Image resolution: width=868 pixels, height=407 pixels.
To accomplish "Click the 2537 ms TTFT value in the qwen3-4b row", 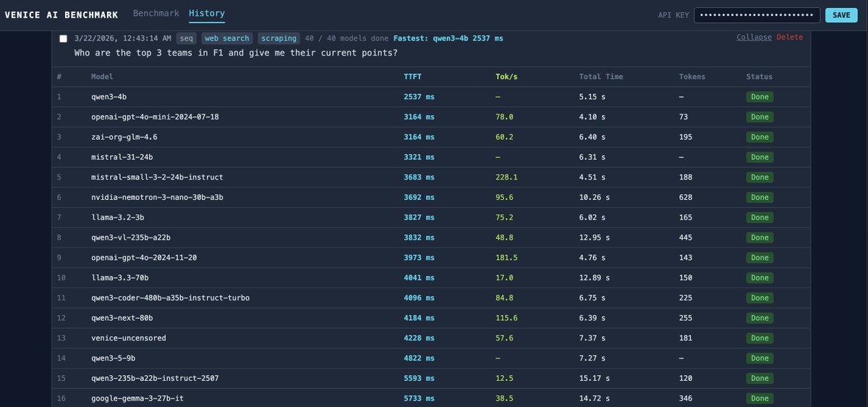I will click(420, 96).
